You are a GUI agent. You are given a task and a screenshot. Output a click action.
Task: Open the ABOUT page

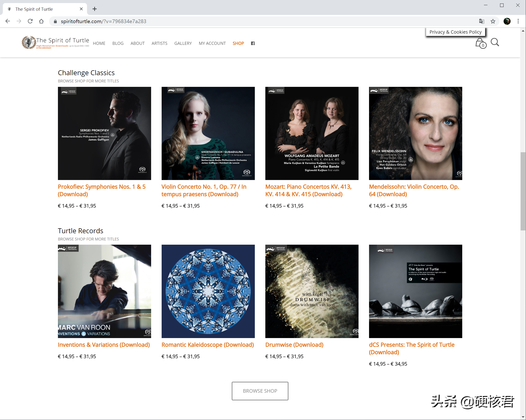(x=138, y=43)
